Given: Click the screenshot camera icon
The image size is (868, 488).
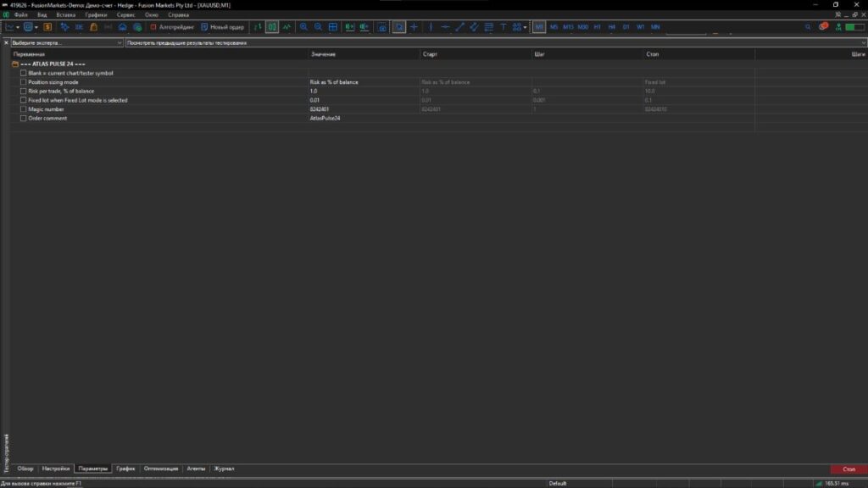Looking at the screenshot, I should click(382, 26).
